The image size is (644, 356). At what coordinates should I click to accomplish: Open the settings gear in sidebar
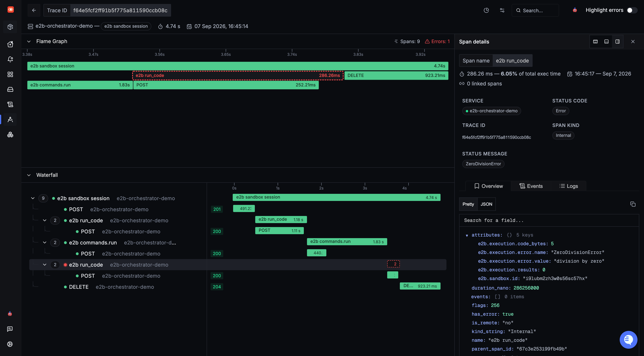pyautogui.click(x=10, y=344)
